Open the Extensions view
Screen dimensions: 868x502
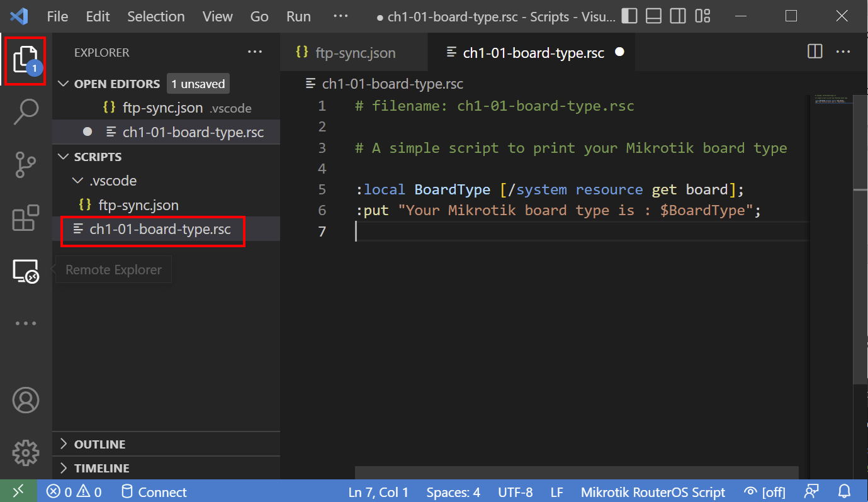coord(26,218)
